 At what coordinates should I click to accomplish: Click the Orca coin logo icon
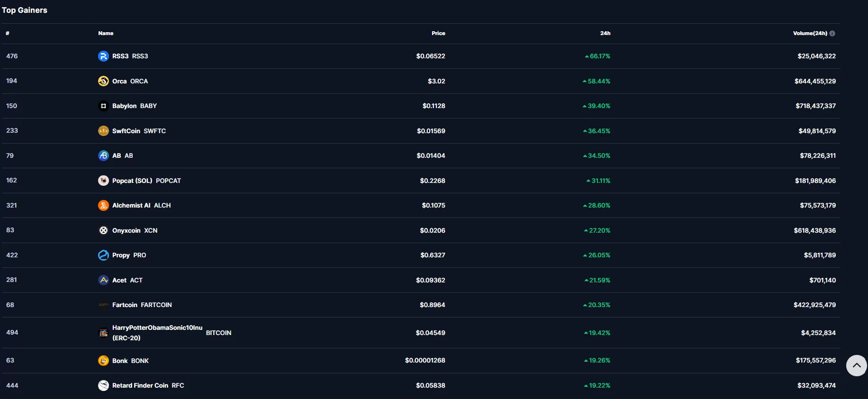pyautogui.click(x=103, y=81)
